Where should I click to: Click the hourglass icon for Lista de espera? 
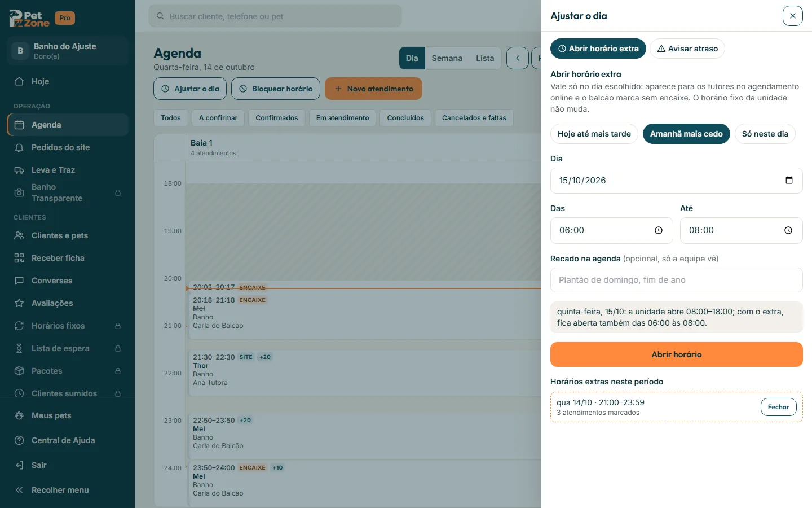(19, 348)
